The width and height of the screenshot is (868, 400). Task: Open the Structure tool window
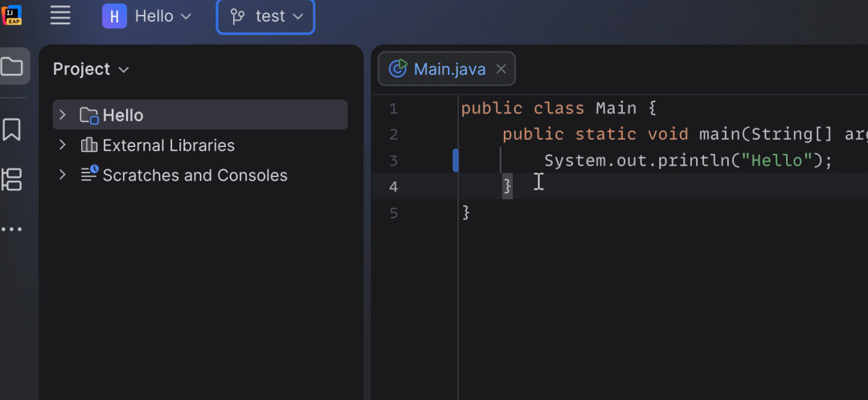pyautogui.click(x=11, y=180)
